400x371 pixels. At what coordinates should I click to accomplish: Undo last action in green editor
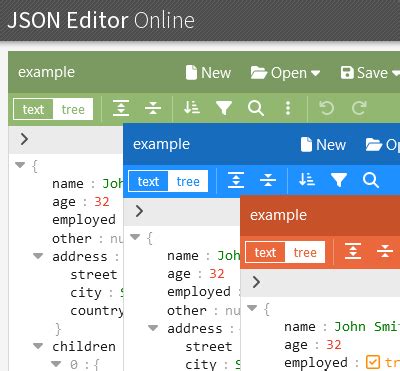point(326,108)
